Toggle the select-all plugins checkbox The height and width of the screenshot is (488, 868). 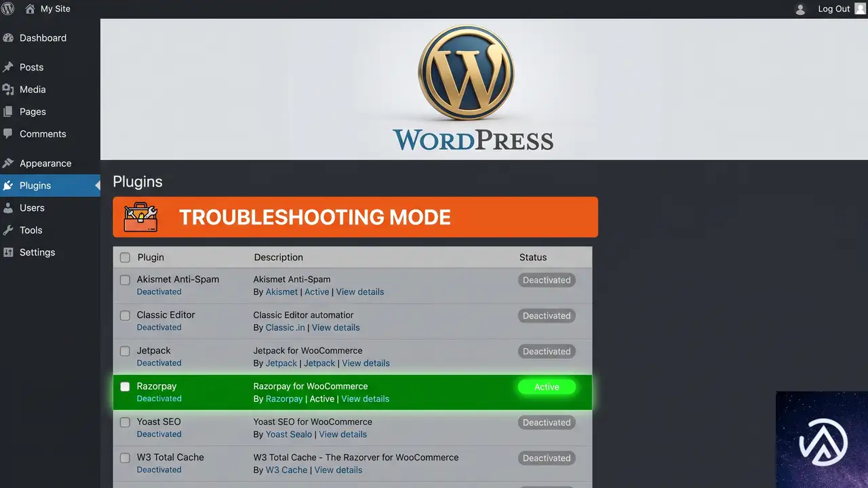click(125, 258)
